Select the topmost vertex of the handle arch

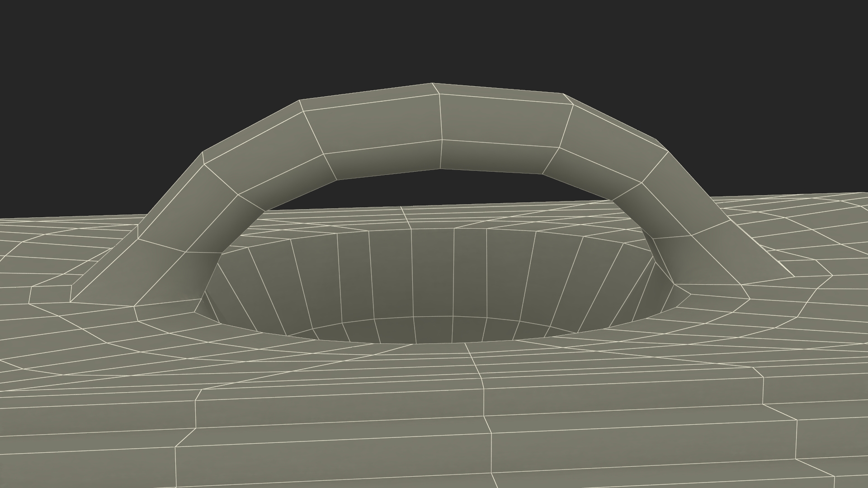point(433,83)
